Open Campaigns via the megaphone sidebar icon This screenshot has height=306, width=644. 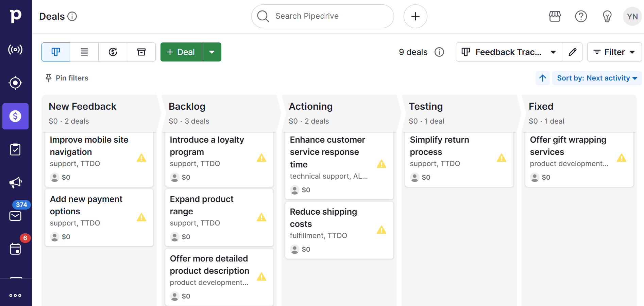tap(15, 182)
